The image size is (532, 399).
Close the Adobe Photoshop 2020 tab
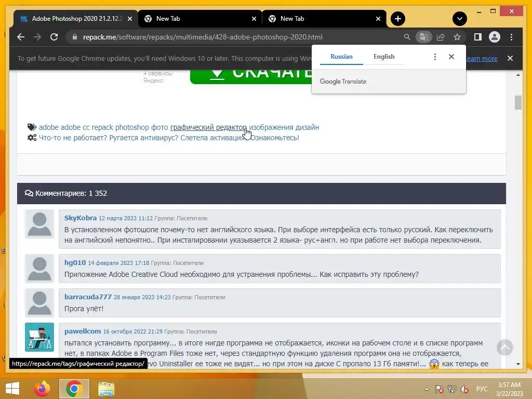click(129, 19)
